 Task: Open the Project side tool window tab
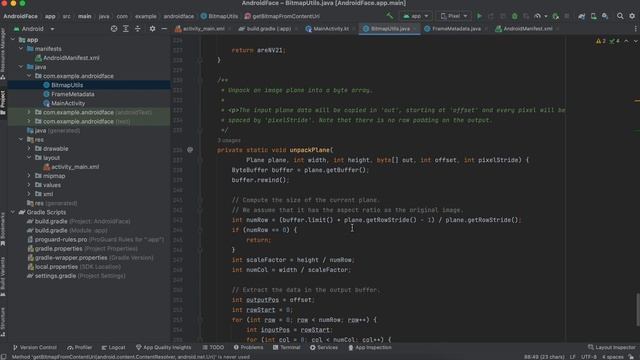[3, 102]
